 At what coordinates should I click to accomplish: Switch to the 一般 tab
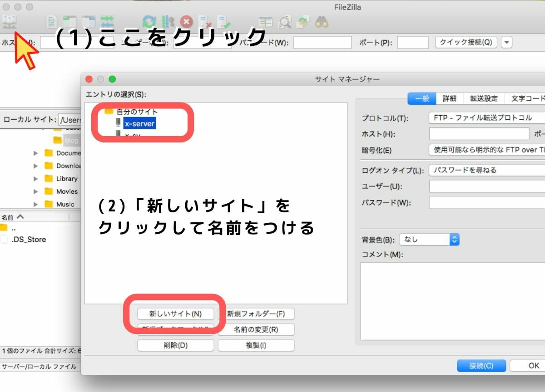[422, 98]
